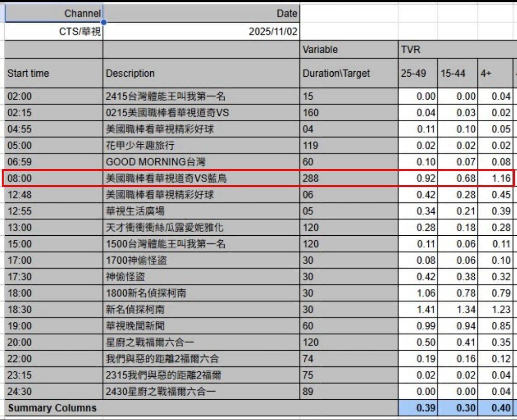The image size is (517, 420).
Task: Select the 15-44 target column header
Action: (457, 74)
